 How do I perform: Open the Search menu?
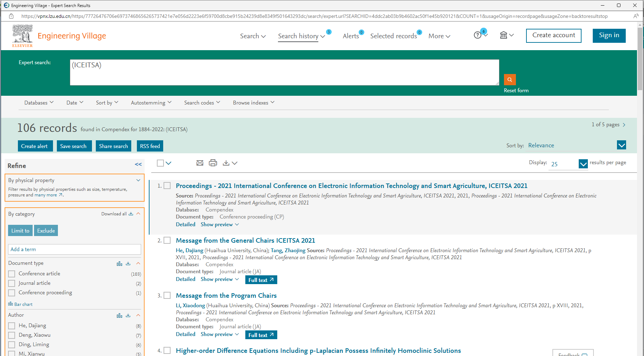[x=253, y=36]
